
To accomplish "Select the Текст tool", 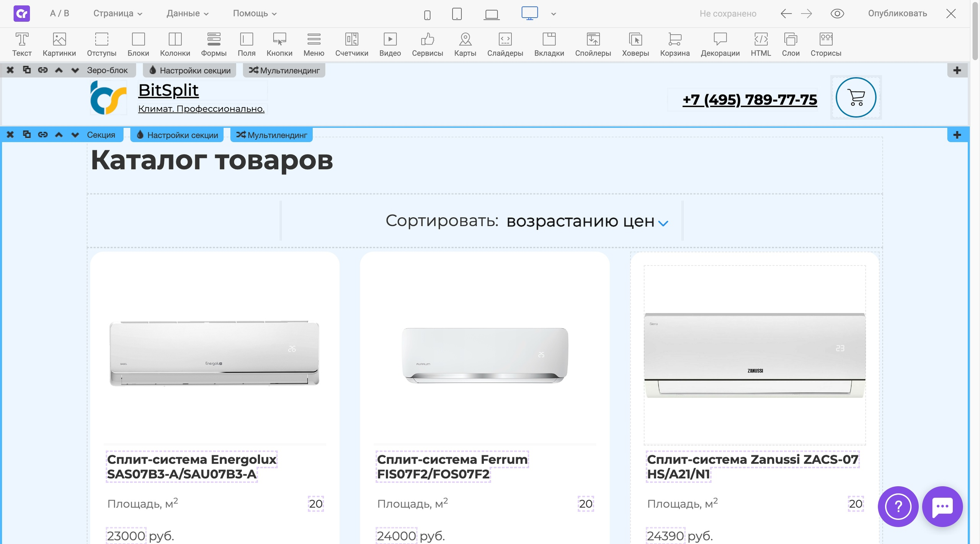I will [x=22, y=44].
